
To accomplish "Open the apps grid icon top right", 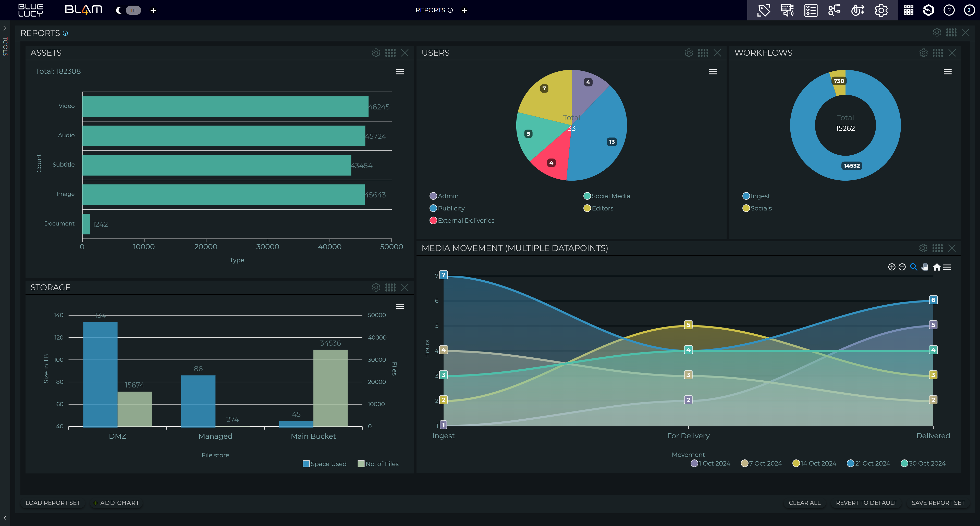I will pos(909,10).
